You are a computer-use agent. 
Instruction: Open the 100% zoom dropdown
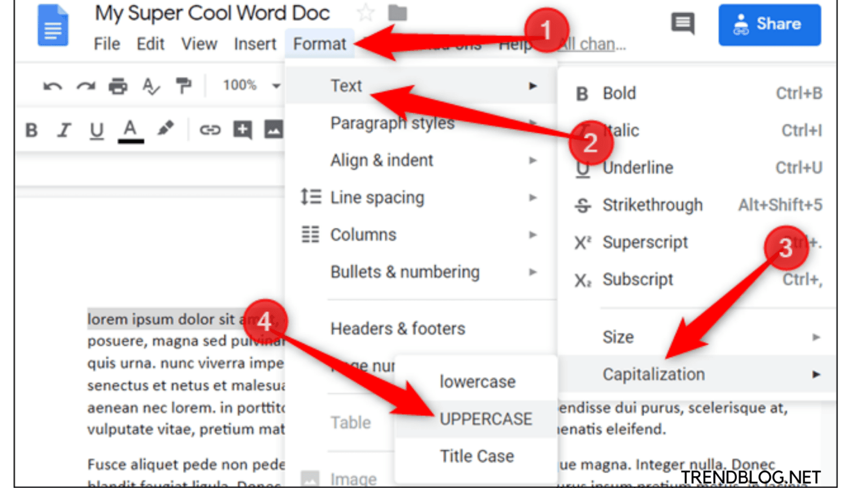(x=251, y=86)
